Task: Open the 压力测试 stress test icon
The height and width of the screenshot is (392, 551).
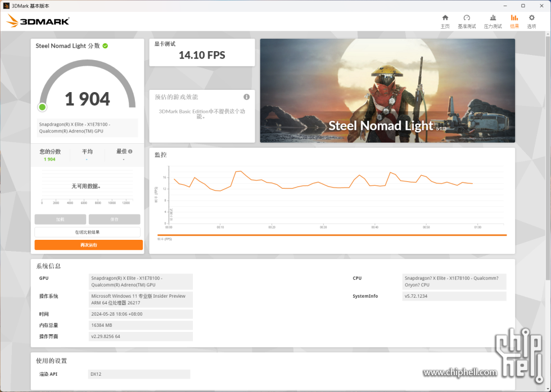Action: pyautogui.click(x=493, y=18)
